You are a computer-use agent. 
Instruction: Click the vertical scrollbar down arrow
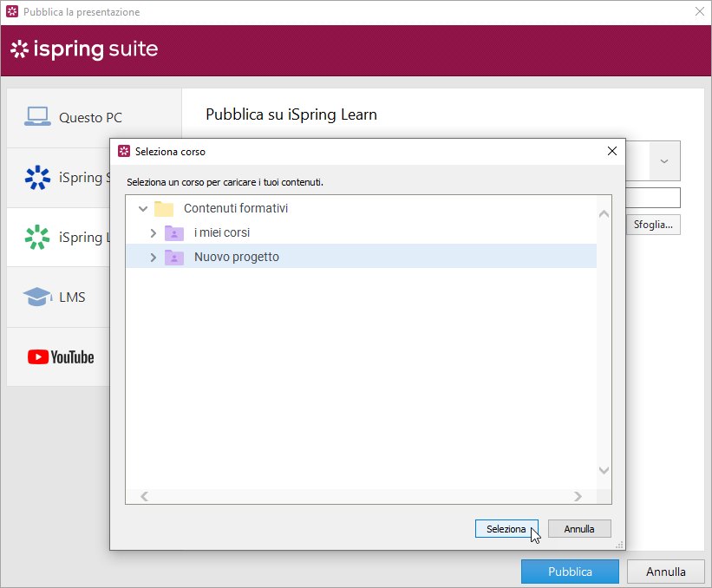(x=604, y=470)
